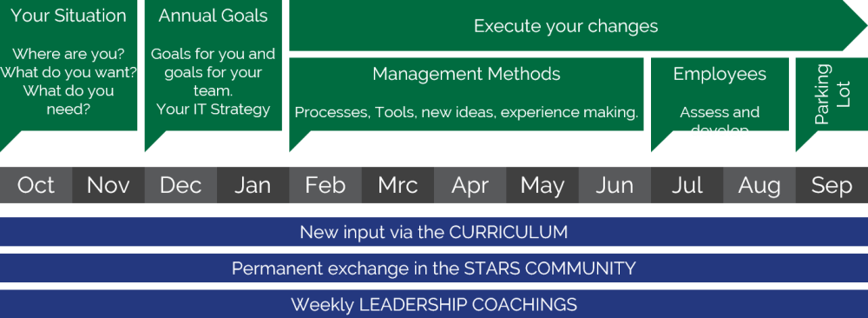The width and height of the screenshot is (868, 318).
Task: Select the Parking Lot box
Action: click(x=832, y=94)
